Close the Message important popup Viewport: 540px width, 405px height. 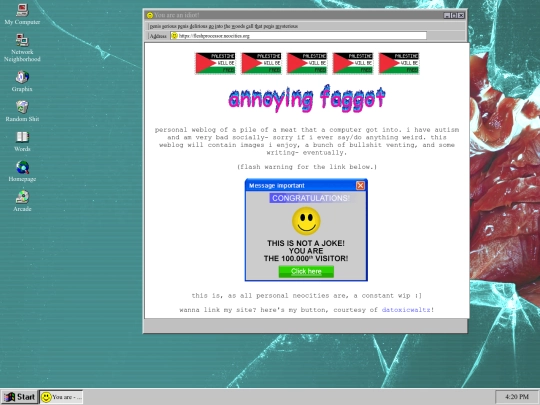pyautogui.click(x=360, y=186)
